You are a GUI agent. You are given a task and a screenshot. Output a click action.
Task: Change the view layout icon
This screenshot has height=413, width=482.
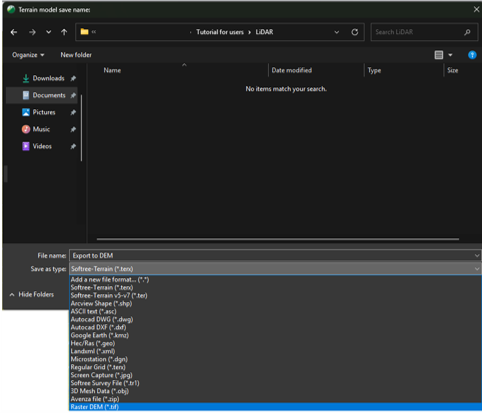click(x=439, y=55)
